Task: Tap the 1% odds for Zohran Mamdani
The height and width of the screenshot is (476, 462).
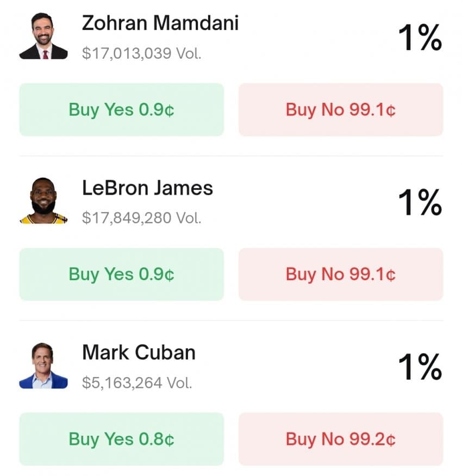Action: click(x=420, y=38)
